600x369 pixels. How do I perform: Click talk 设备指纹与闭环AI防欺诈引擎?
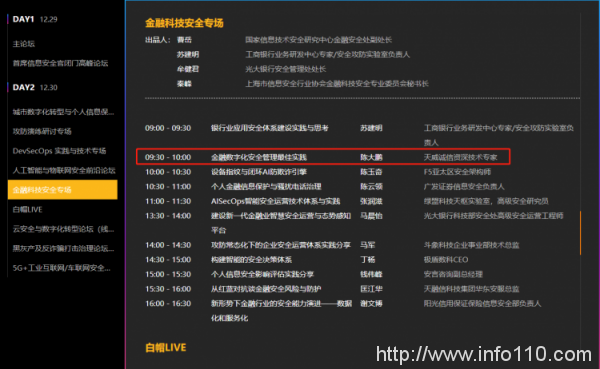(x=259, y=172)
